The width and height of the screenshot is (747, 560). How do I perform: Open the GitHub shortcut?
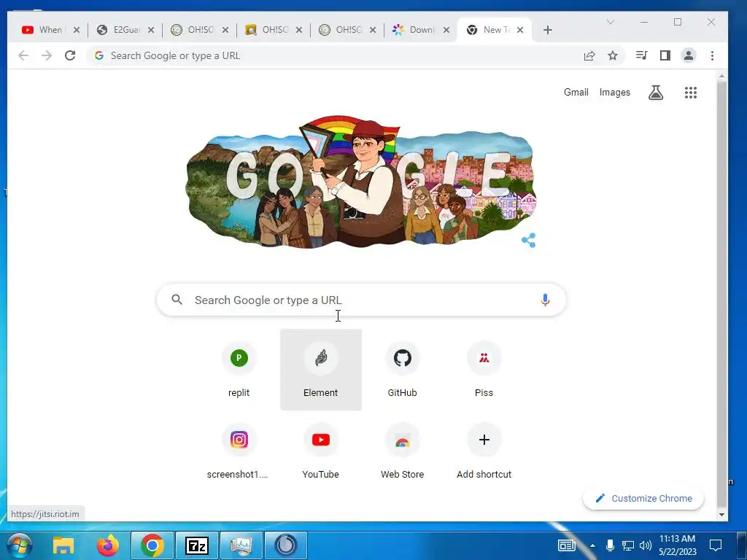pos(402,370)
